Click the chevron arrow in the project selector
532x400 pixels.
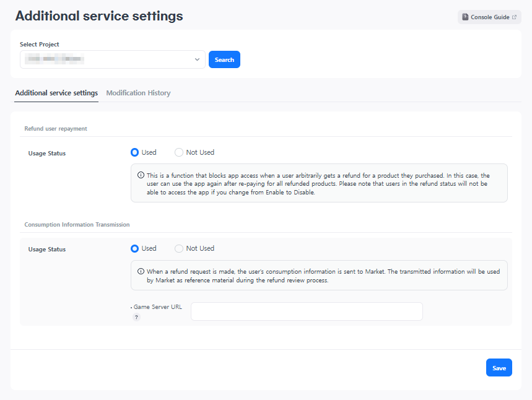(197, 59)
